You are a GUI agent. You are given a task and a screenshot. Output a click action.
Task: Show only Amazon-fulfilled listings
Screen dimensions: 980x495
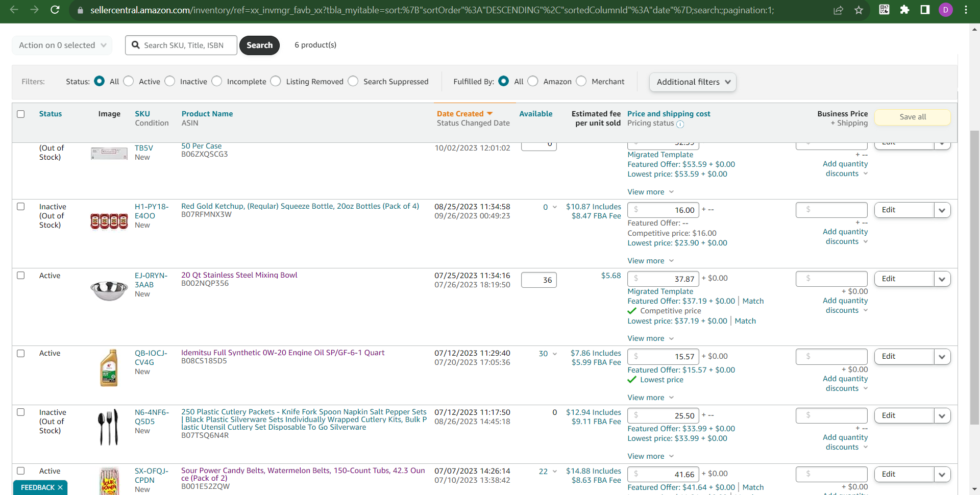click(x=533, y=81)
